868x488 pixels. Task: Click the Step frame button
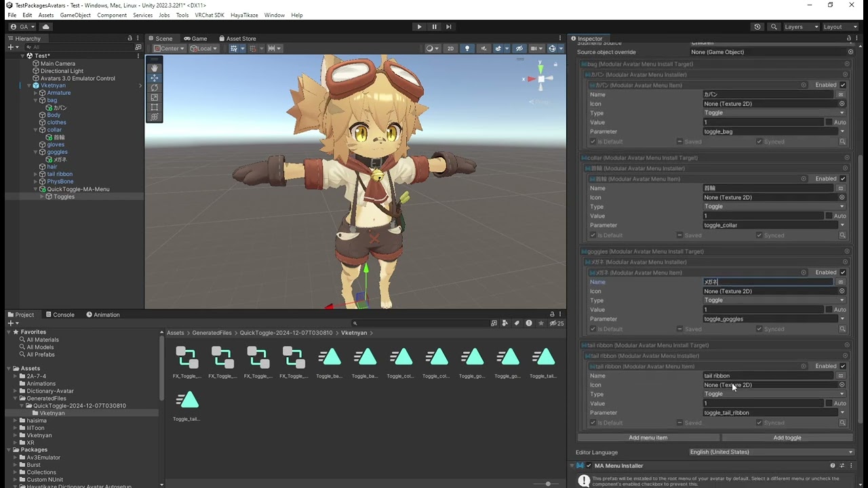click(449, 27)
